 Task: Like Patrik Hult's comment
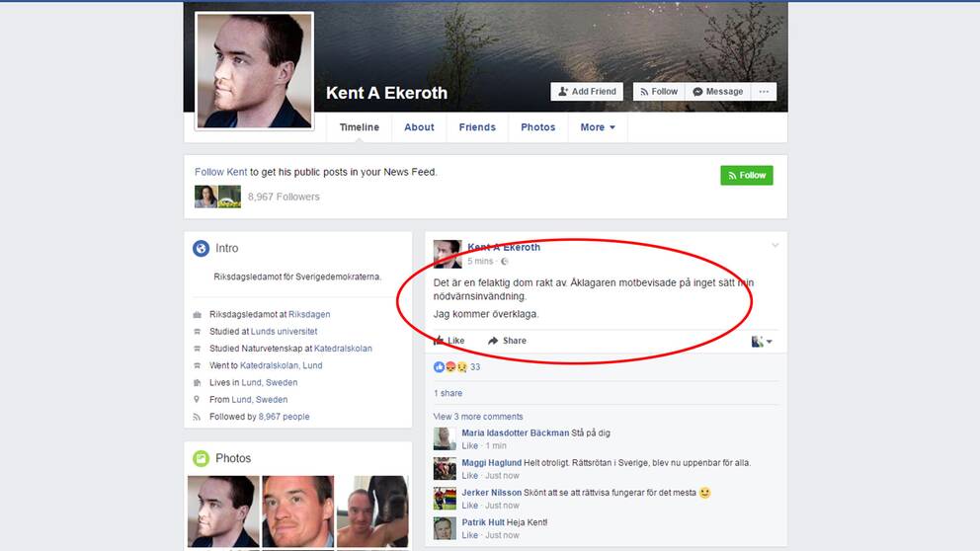(x=469, y=535)
